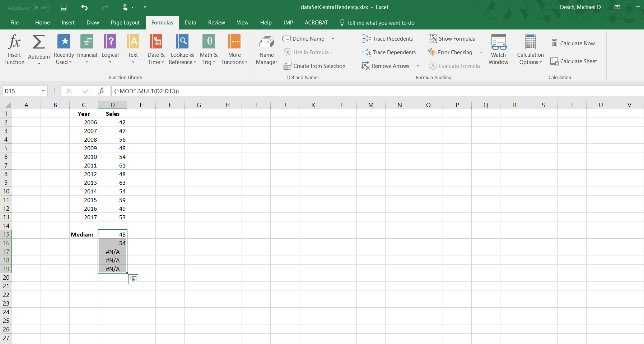The width and height of the screenshot is (644, 344).
Task: Click the Paste Options icon below cells
Action: [133, 279]
